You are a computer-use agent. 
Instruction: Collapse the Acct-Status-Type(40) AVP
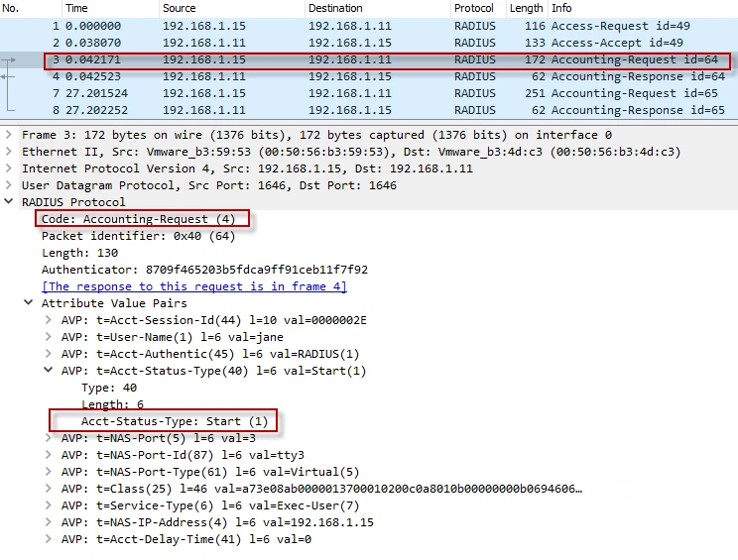(x=49, y=371)
